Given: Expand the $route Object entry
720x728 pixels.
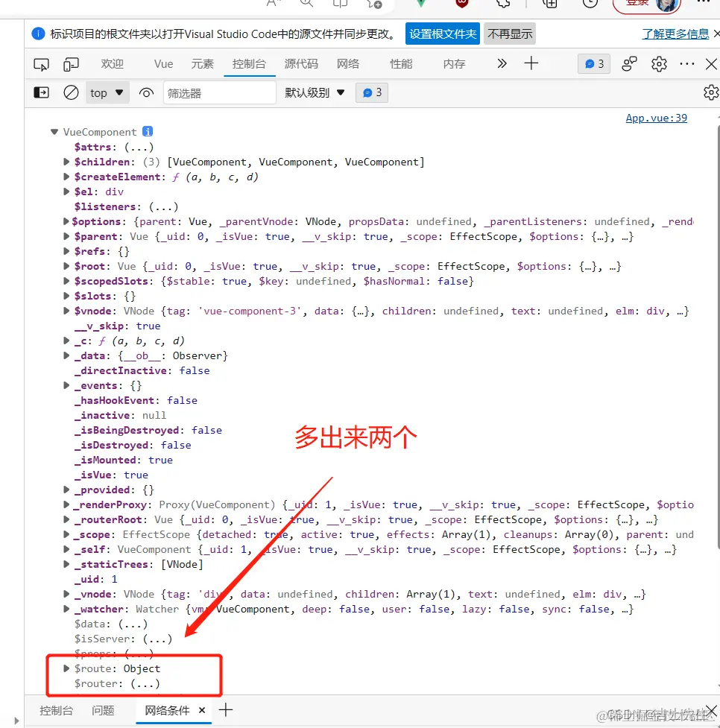Looking at the screenshot, I should 66,668.
